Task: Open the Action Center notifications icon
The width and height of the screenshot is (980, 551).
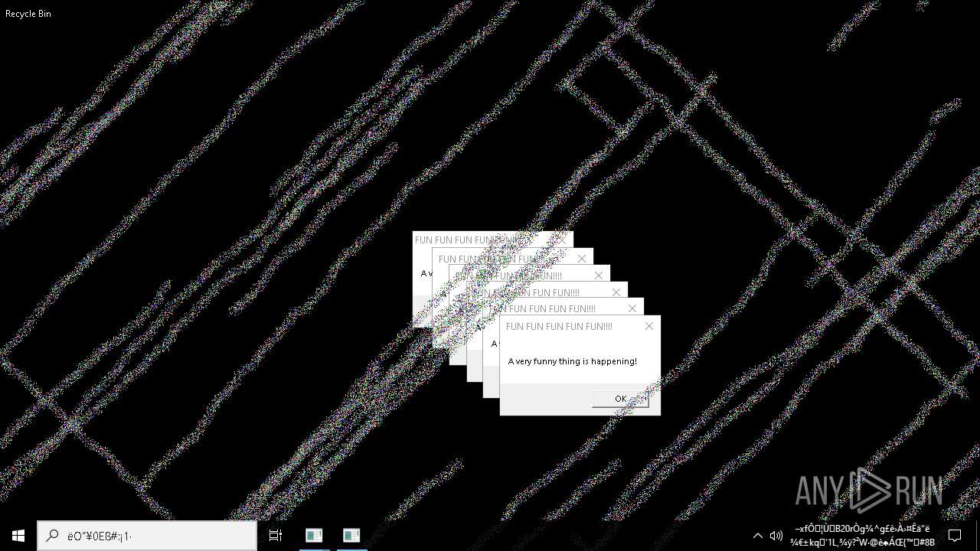Action: 955,536
